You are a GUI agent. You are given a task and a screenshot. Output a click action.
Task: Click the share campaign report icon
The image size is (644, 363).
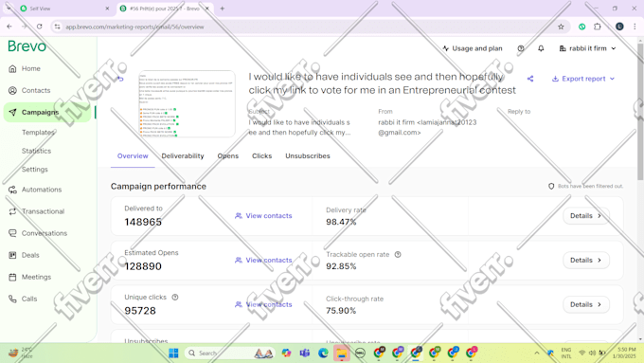click(x=530, y=79)
